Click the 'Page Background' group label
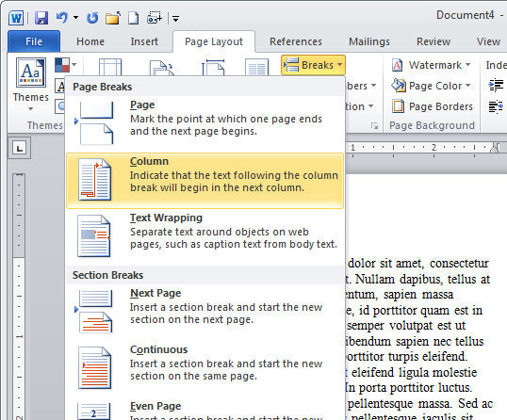 point(432,125)
